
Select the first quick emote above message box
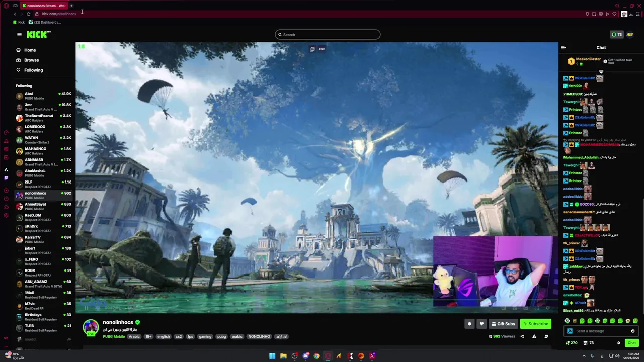coord(567,321)
